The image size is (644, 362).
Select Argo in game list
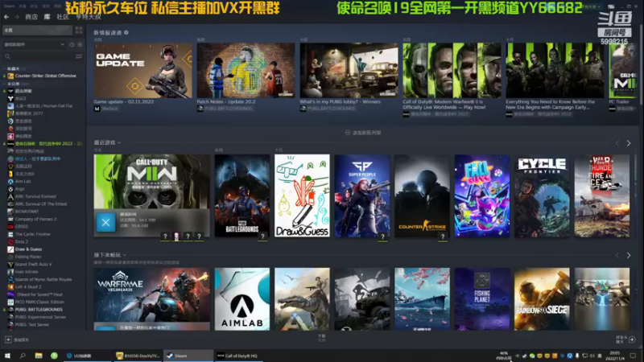[x=19, y=189]
